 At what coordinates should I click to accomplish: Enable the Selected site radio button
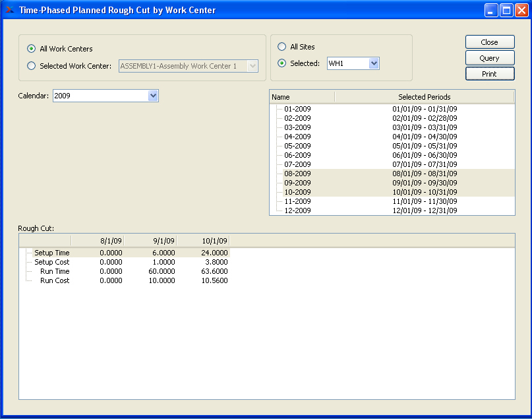[282, 63]
